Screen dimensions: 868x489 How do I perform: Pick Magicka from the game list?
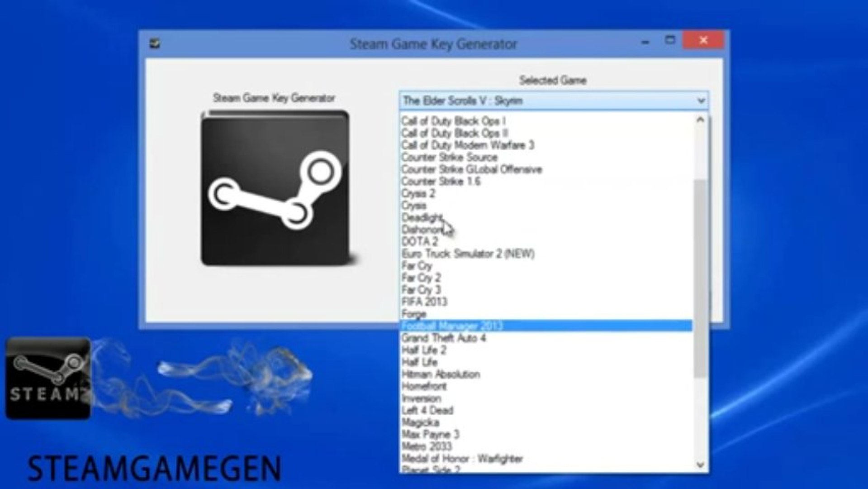point(420,422)
